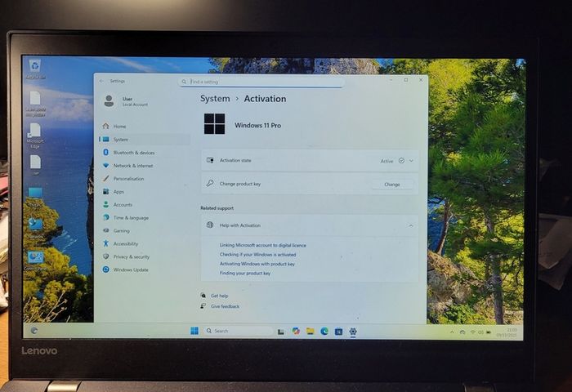The height and width of the screenshot is (392, 572).
Task: Click the battery icon in the system tray
Action: (489, 332)
